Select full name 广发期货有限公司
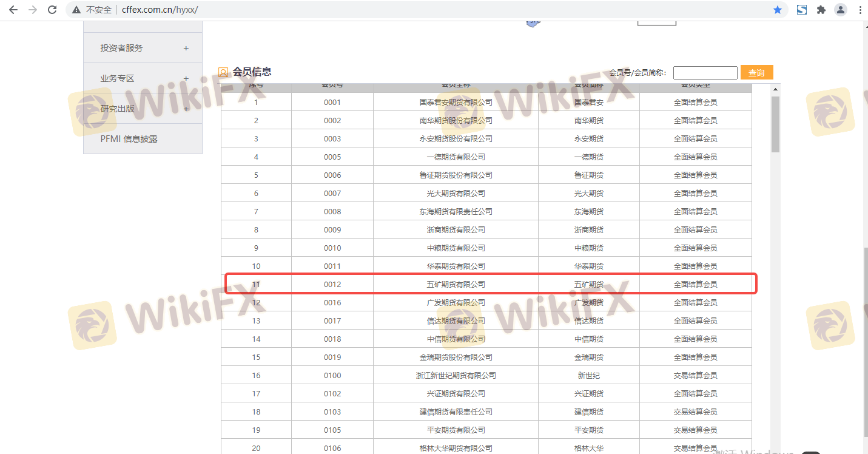 pyautogui.click(x=456, y=303)
